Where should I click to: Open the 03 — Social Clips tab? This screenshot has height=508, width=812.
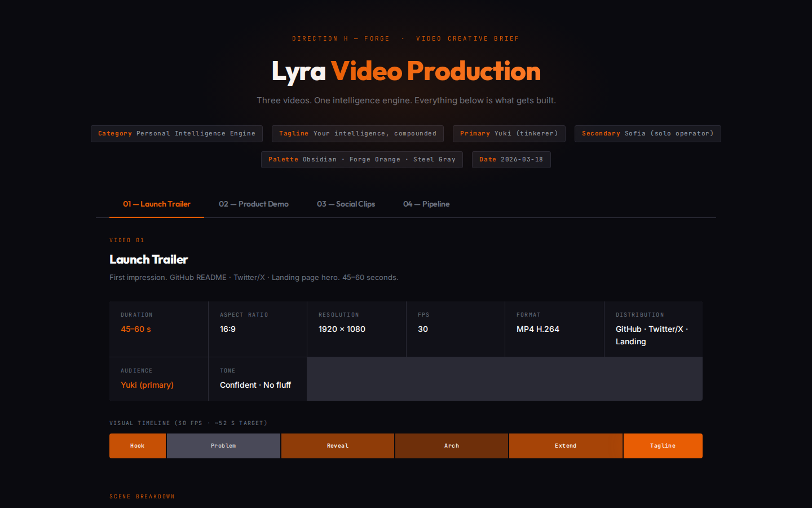tap(346, 204)
